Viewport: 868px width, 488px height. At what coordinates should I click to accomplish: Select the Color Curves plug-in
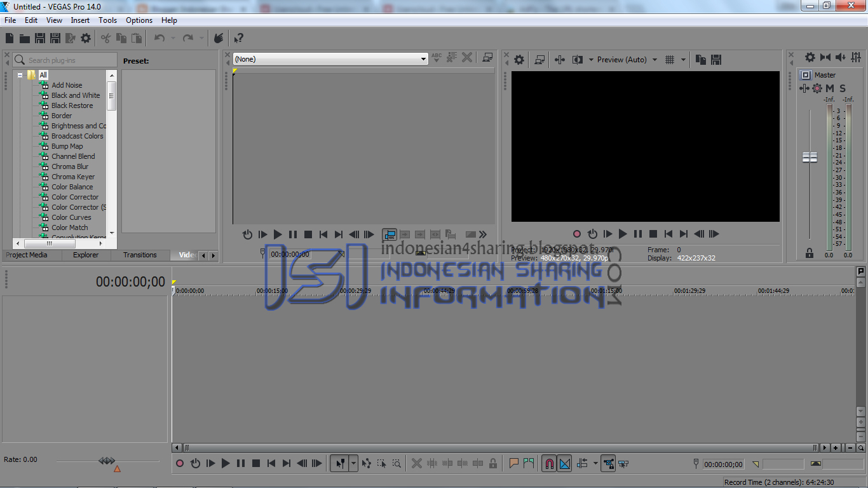(x=71, y=217)
